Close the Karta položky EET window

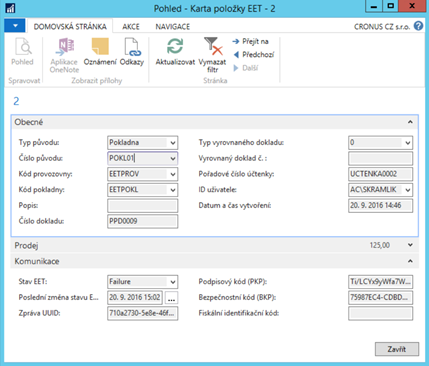tap(412, 6)
